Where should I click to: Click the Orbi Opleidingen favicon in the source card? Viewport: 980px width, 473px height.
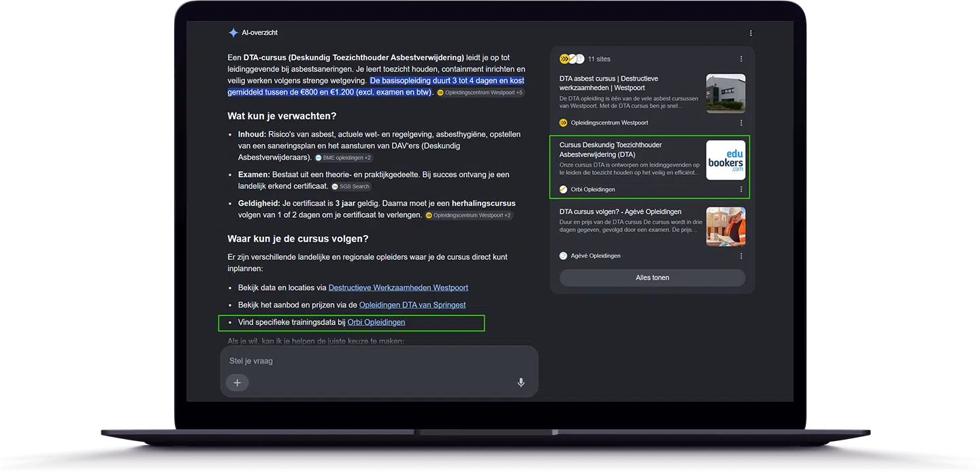(563, 189)
